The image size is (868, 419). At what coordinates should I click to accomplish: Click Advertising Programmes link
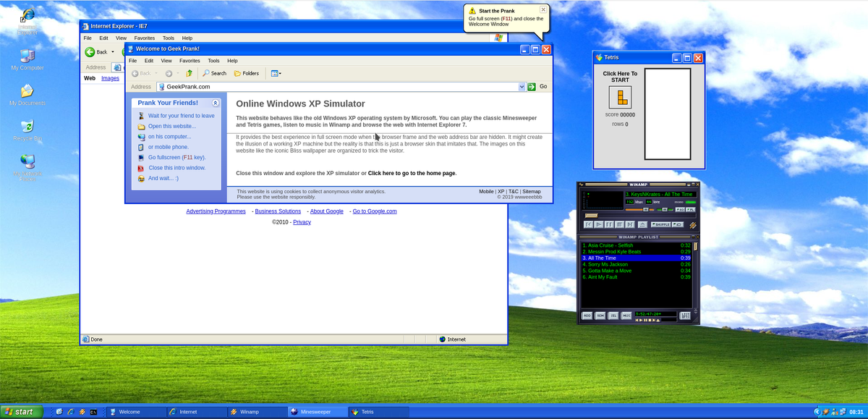tap(216, 211)
